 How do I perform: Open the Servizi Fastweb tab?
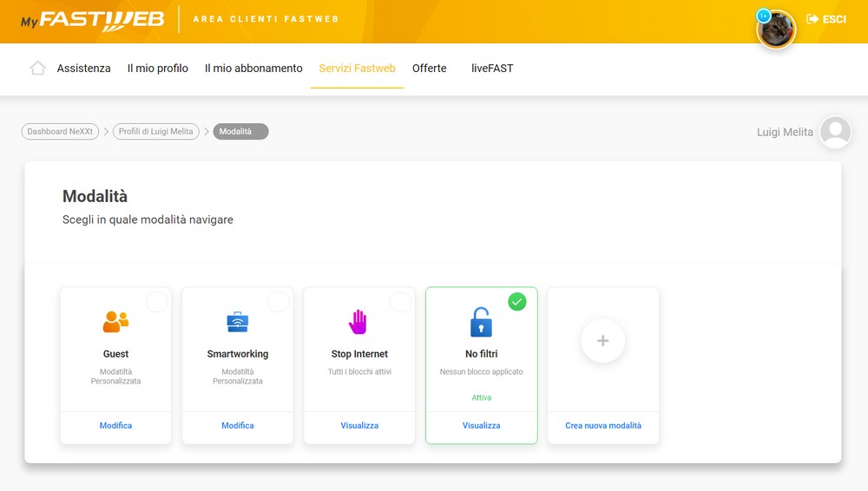(x=357, y=68)
